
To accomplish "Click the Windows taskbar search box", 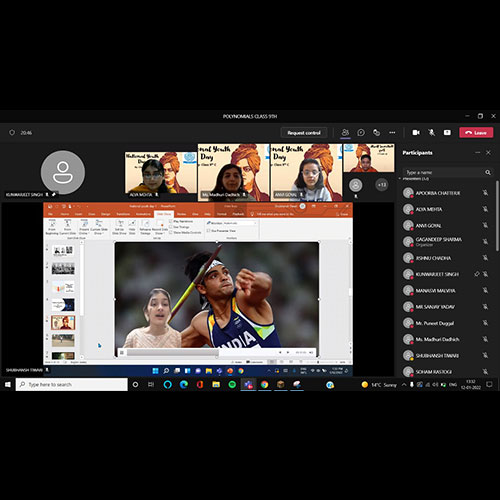I will coord(71,384).
